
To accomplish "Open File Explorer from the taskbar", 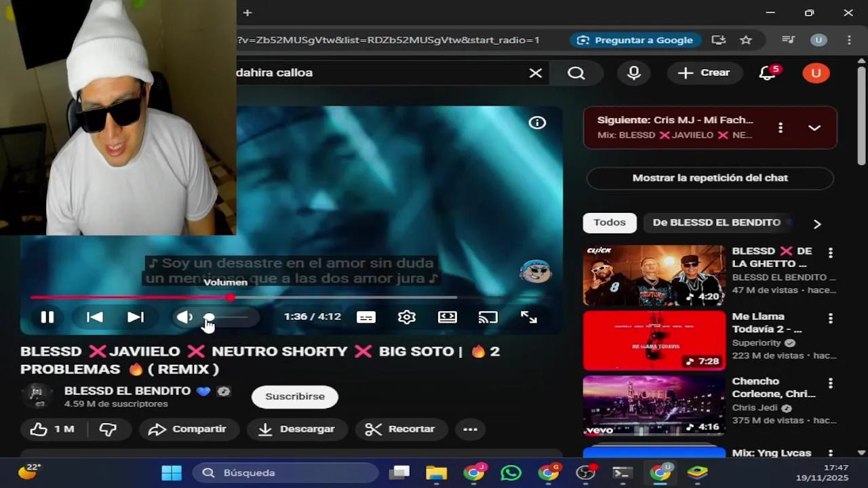I will 436,472.
